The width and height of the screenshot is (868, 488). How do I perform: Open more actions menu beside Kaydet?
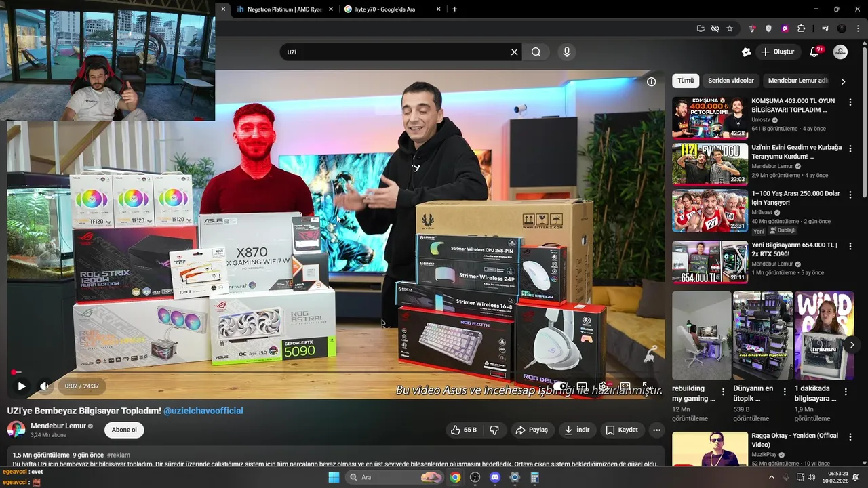(656, 430)
